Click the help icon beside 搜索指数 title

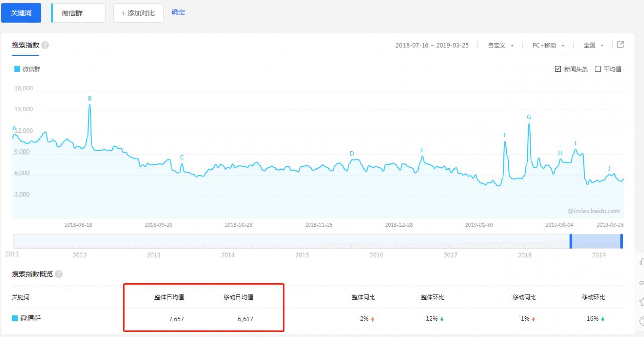point(44,45)
